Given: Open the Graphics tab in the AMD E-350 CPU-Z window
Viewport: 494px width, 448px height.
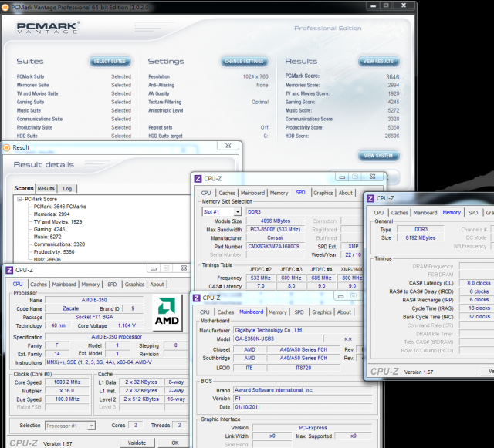Looking at the screenshot, I should point(134,285).
